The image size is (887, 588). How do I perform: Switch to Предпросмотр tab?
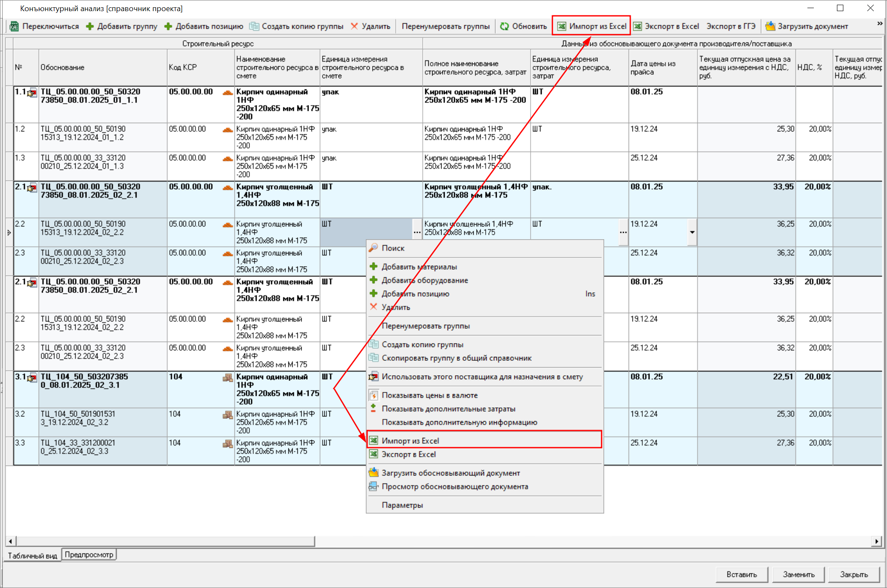click(x=89, y=555)
